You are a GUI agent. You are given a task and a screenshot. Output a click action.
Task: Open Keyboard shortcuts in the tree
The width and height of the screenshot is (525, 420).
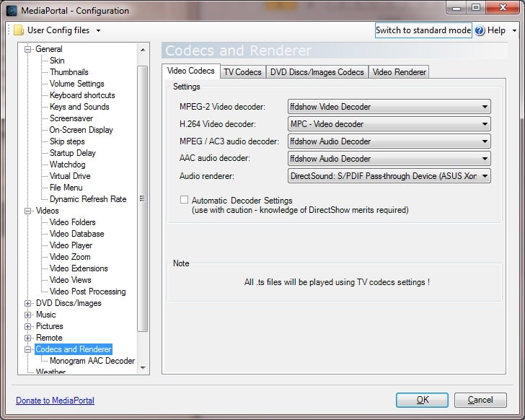82,95
